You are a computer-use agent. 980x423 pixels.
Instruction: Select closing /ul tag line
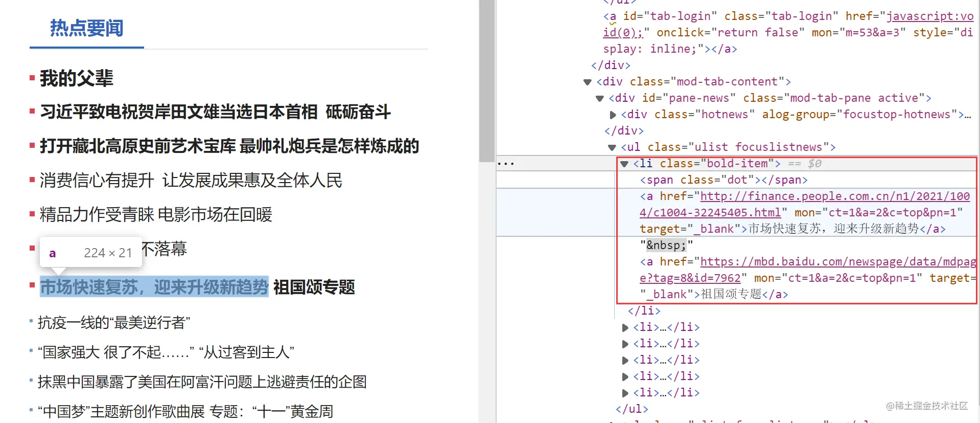point(632,409)
